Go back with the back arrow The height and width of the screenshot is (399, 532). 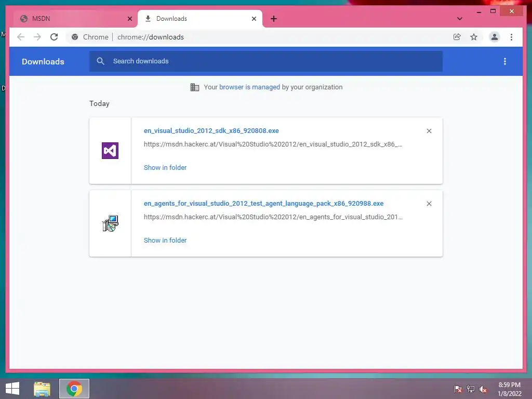(21, 37)
